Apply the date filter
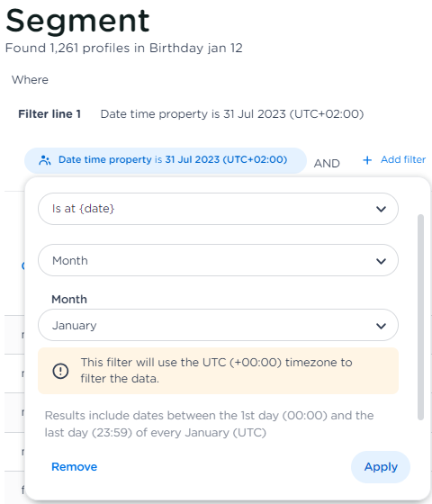This screenshot has width=432, height=504. pyautogui.click(x=381, y=467)
